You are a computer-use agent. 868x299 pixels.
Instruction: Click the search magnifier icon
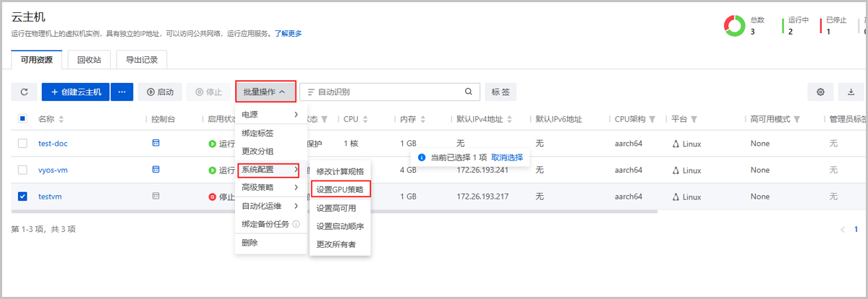point(468,92)
